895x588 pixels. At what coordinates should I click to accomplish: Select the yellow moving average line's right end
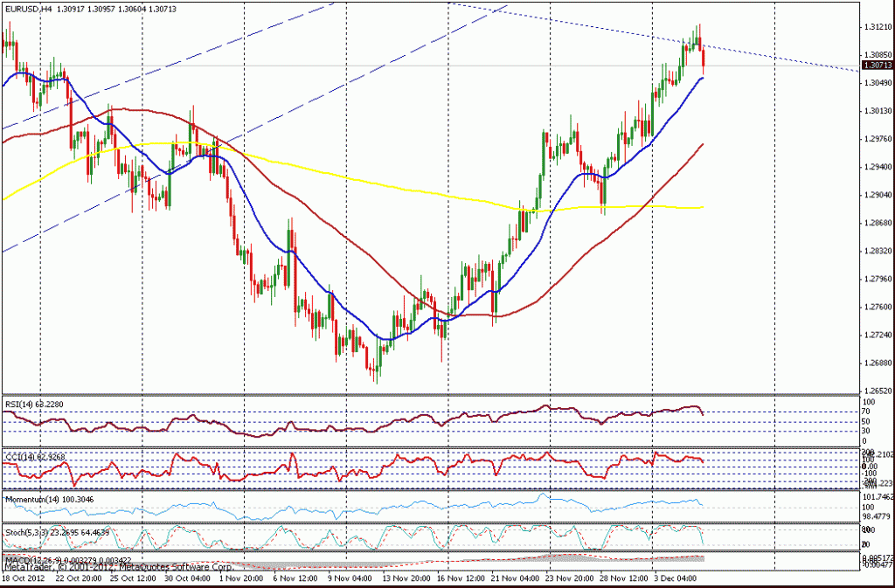703,207
